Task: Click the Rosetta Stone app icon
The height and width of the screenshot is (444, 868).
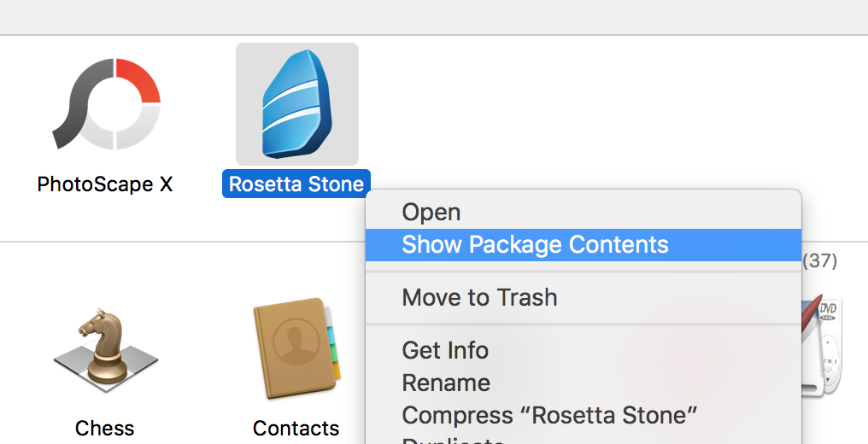Action: (x=297, y=104)
